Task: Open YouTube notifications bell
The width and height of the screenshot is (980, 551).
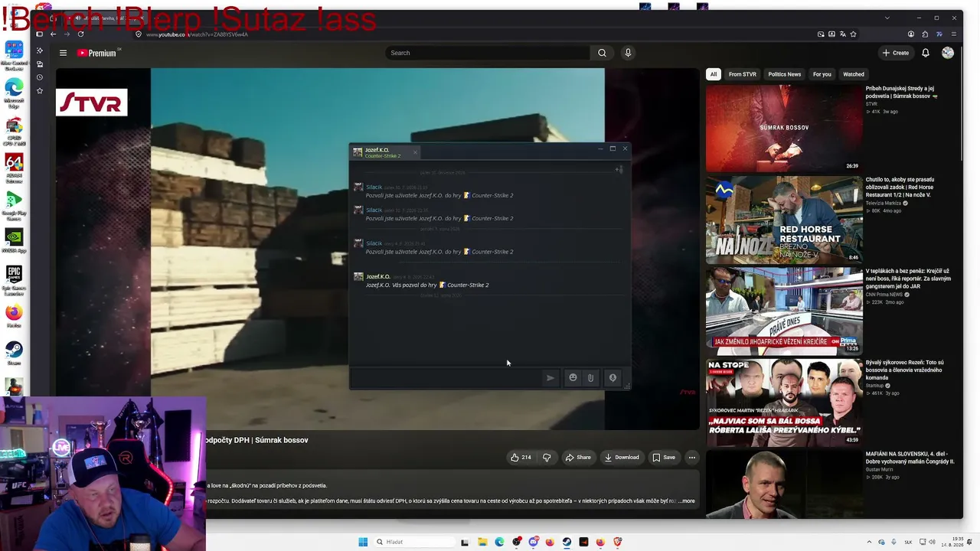Action: point(925,53)
